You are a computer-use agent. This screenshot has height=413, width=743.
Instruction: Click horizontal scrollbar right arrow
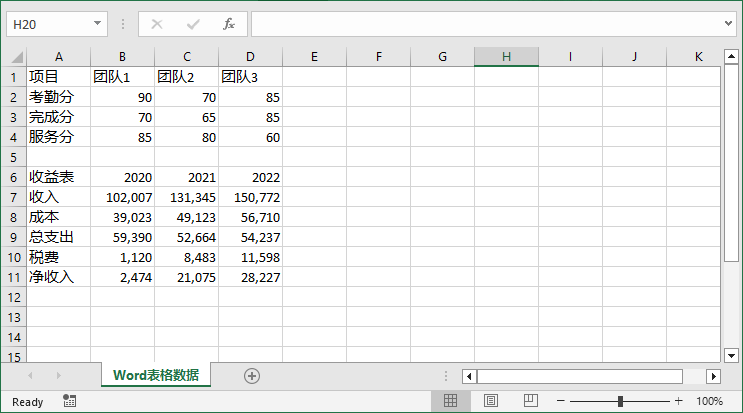(713, 377)
